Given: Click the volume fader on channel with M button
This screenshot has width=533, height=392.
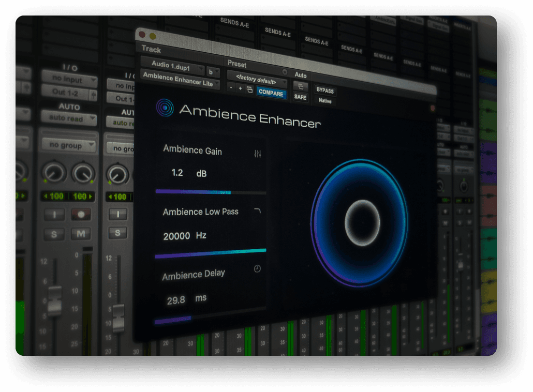Looking at the screenshot, I should tap(55, 301).
